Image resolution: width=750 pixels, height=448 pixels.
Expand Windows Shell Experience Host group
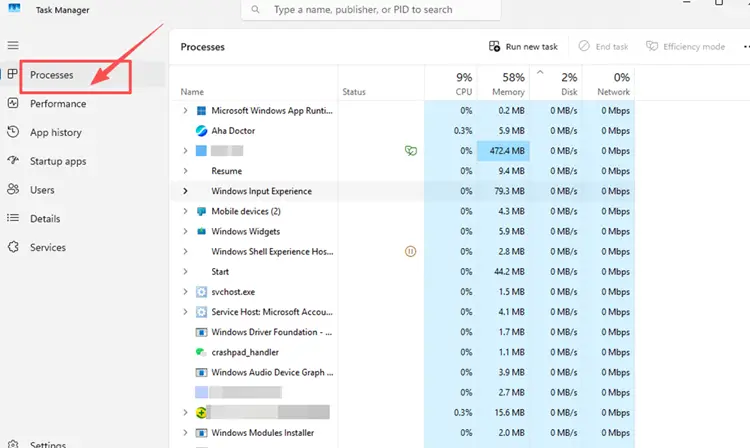[x=185, y=251]
